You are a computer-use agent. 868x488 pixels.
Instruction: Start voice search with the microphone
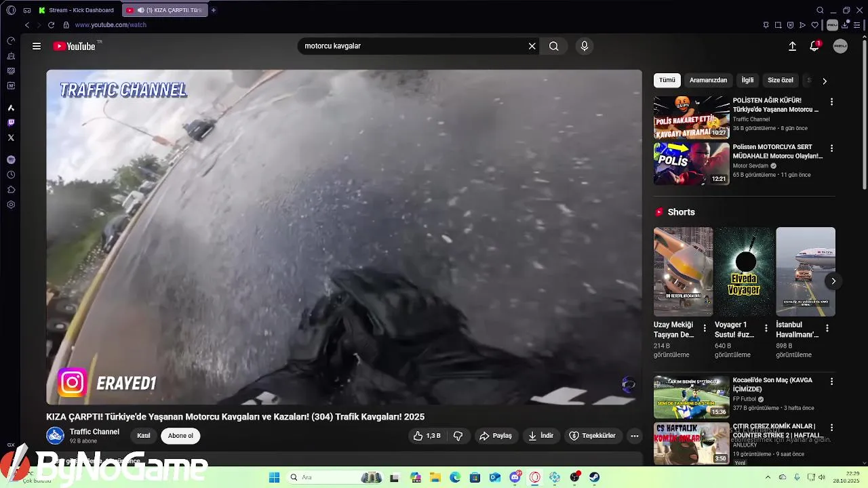[x=585, y=46]
